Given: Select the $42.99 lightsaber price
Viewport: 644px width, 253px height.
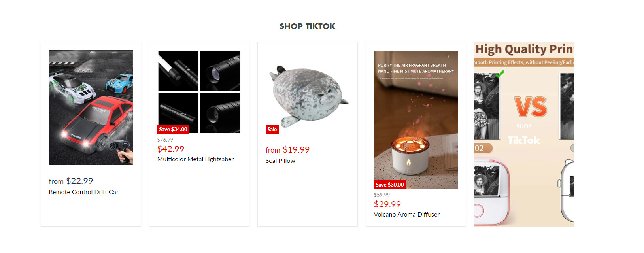Looking at the screenshot, I should [171, 149].
